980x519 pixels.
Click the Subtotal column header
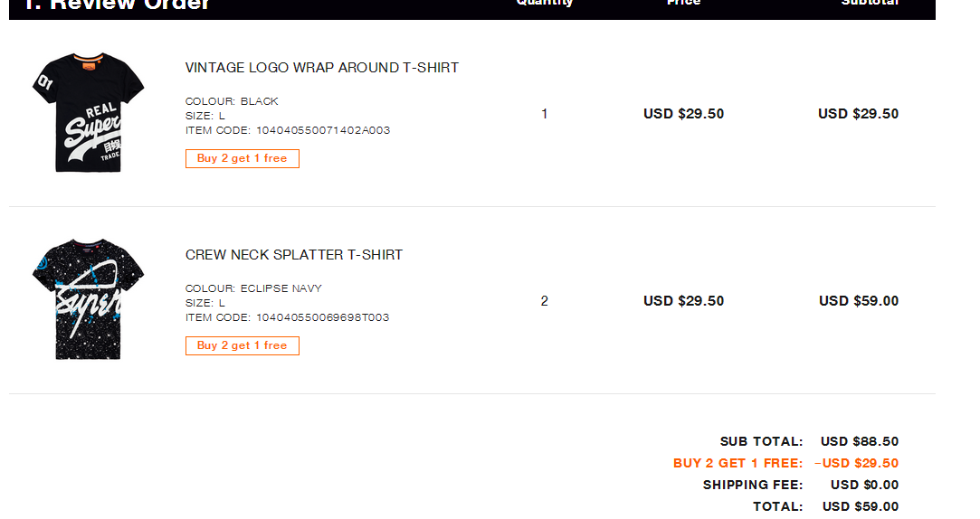(870, 3)
